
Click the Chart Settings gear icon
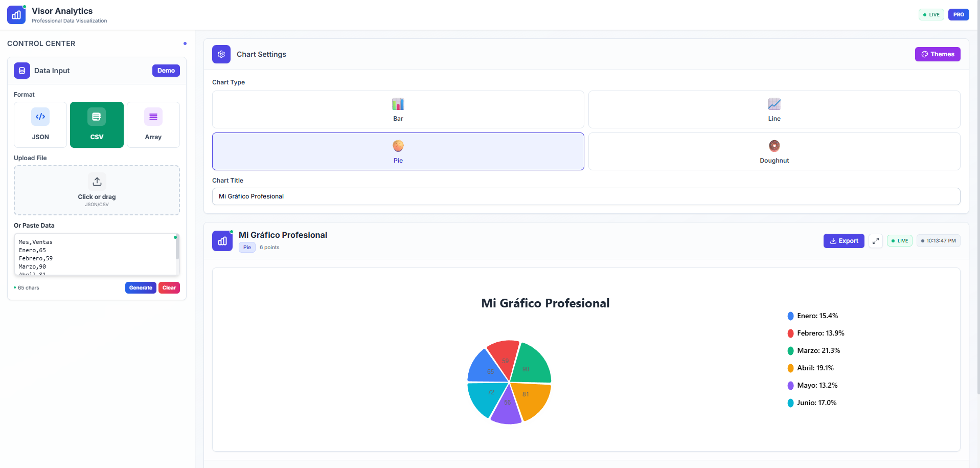(x=221, y=54)
